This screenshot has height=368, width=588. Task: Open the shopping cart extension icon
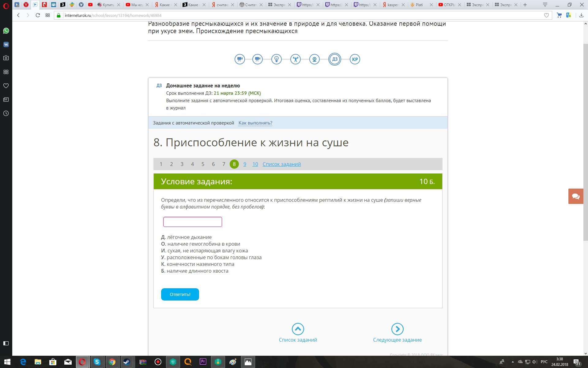pos(559,15)
